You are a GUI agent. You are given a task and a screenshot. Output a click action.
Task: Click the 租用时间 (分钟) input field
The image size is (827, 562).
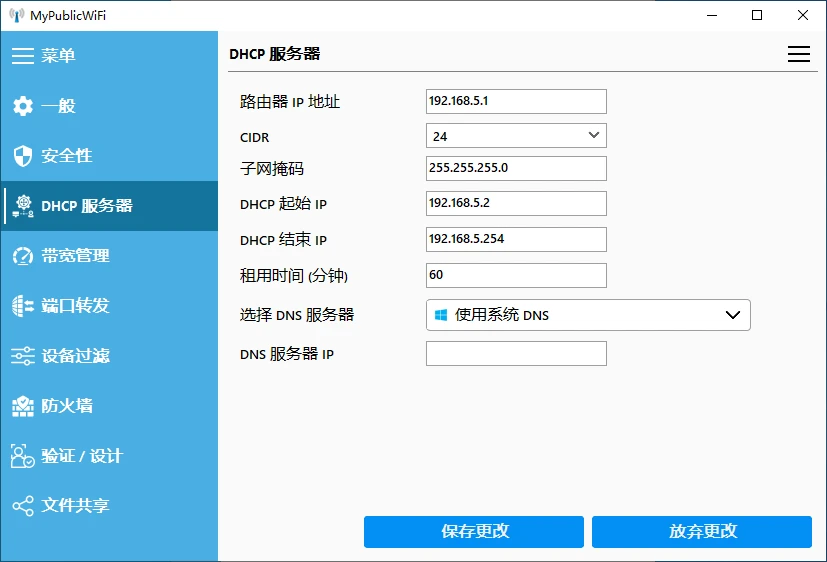516,275
